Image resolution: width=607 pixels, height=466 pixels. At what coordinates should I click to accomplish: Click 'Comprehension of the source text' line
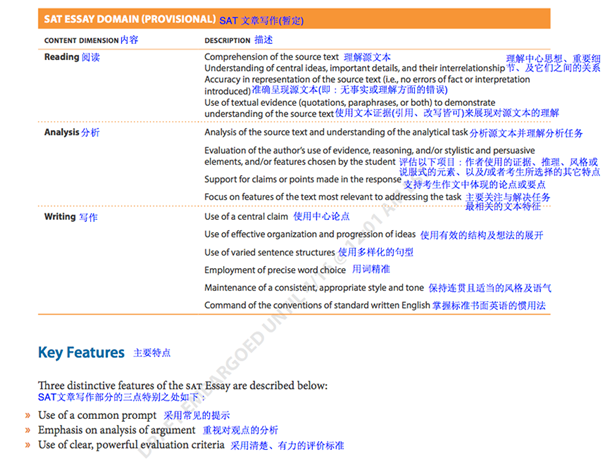point(271,58)
